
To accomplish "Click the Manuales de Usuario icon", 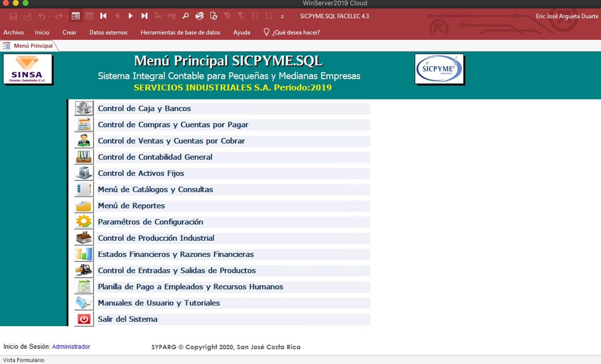I will coord(84,302).
